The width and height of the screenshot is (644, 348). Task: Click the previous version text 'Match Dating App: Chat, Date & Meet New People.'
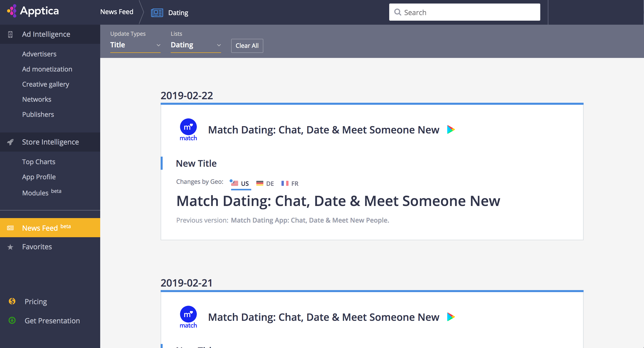tap(310, 220)
